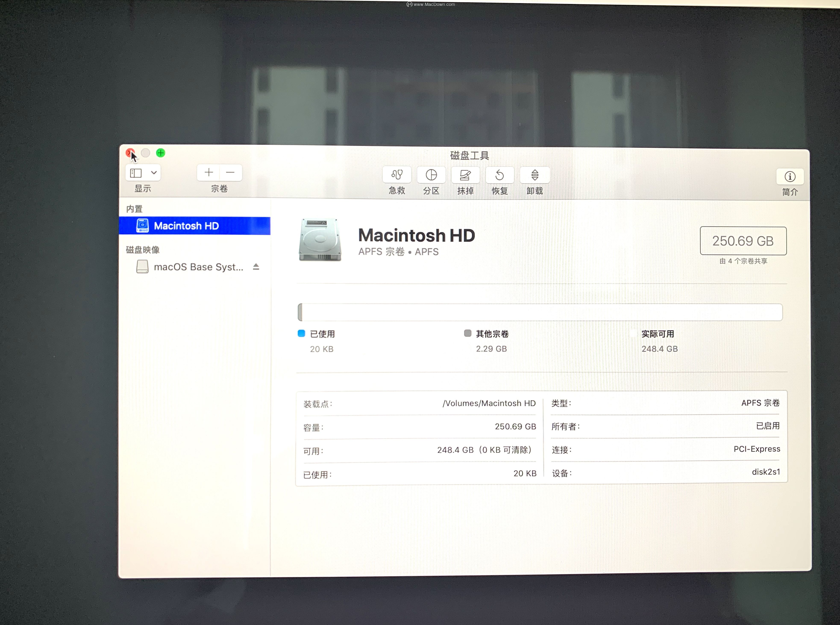Click the 250.69 GB capacity badge
This screenshot has height=625, width=840.
click(x=743, y=241)
